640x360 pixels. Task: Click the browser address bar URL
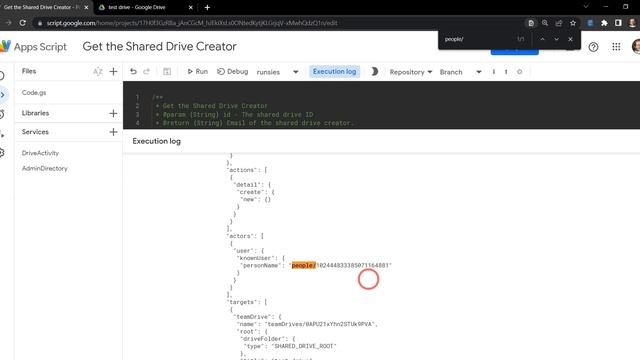click(x=192, y=23)
